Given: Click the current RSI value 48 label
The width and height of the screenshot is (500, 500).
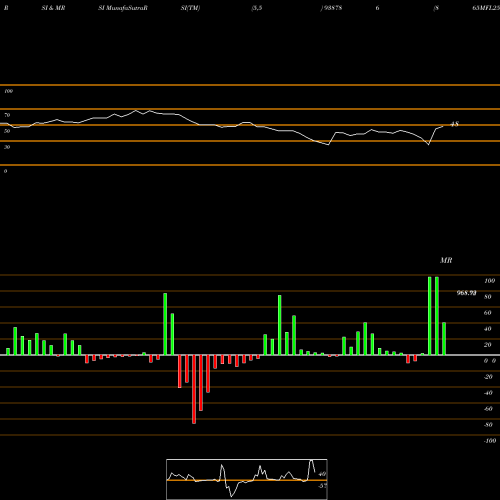Looking at the screenshot, I should coord(455,124).
